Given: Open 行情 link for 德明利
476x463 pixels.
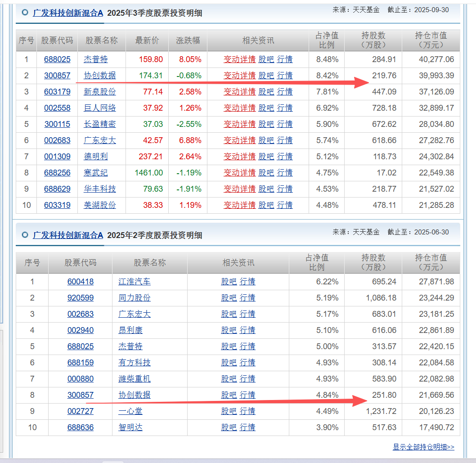Looking at the screenshot, I should [285, 156].
